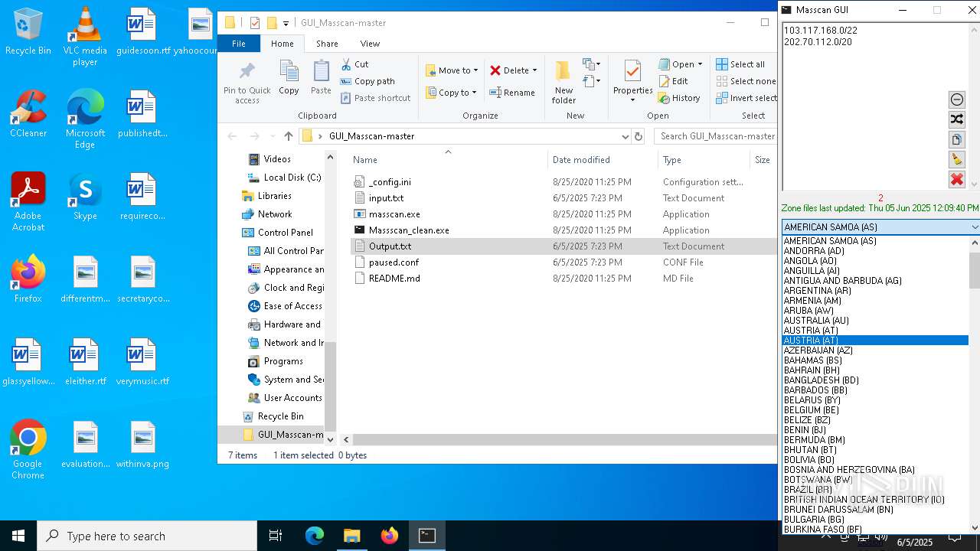Click the IP range 103.117.168.0/22 line
980x551 pixels.
(x=820, y=31)
